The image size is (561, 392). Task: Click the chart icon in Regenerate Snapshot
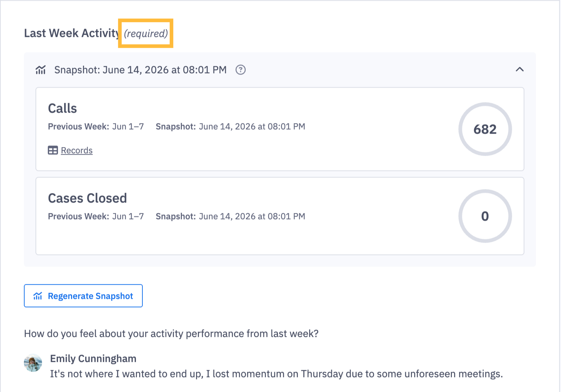38,296
